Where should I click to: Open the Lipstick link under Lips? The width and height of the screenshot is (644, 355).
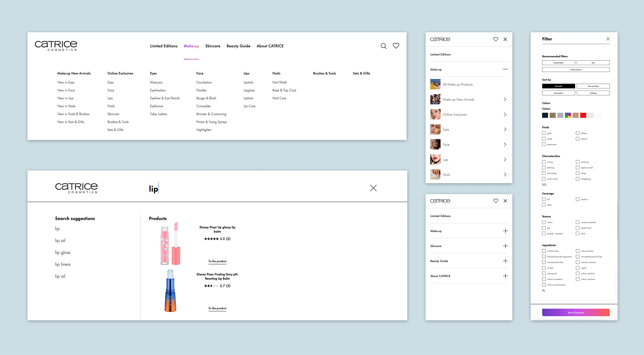tap(248, 82)
